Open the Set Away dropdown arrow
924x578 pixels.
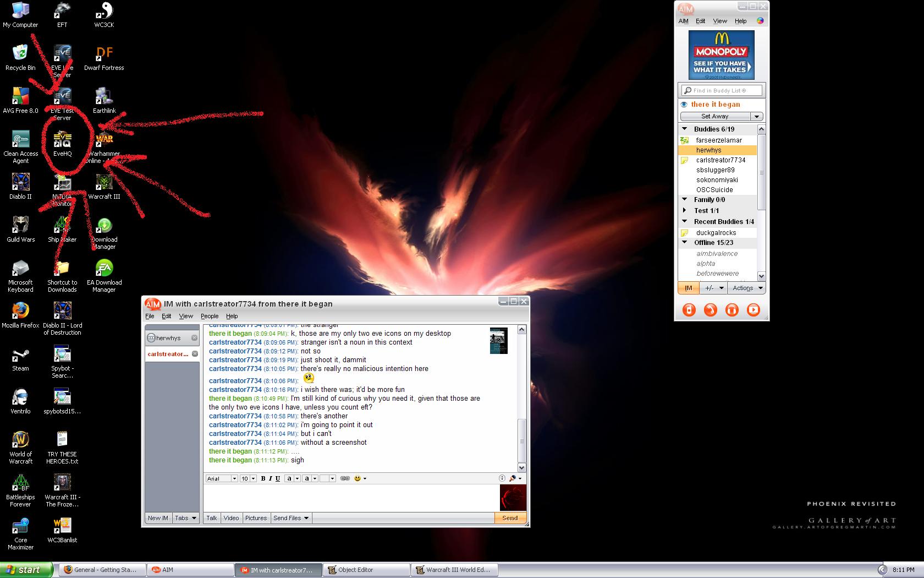click(757, 117)
